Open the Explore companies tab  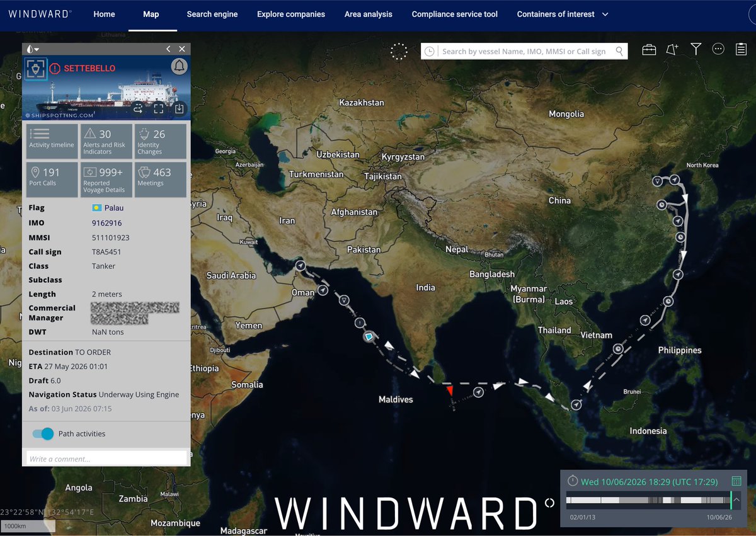tap(291, 14)
